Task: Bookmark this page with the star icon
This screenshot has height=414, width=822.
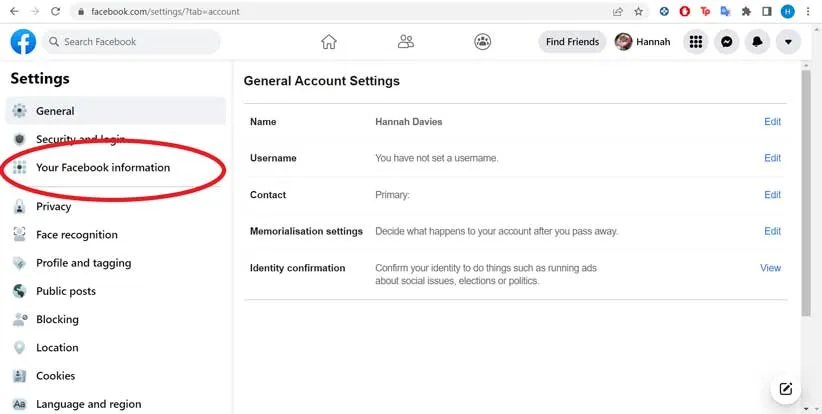Action: [639, 12]
